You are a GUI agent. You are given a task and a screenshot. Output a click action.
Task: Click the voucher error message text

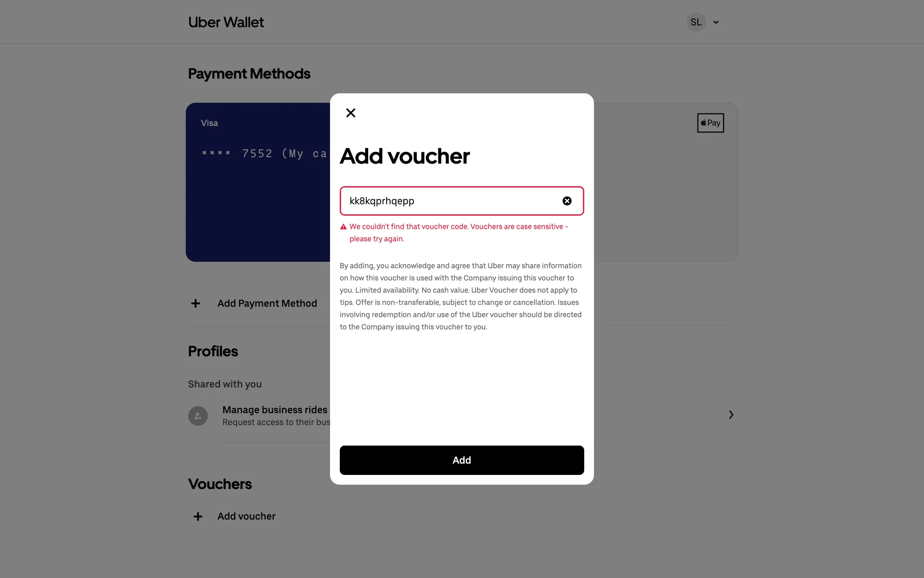(x=459, y=233)
